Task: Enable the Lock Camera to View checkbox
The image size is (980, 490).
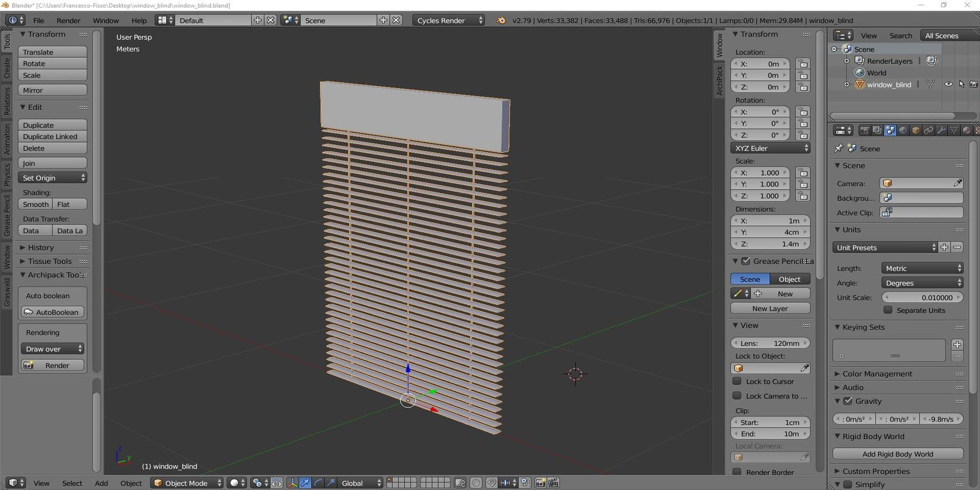Action: (x=737, y=396)
